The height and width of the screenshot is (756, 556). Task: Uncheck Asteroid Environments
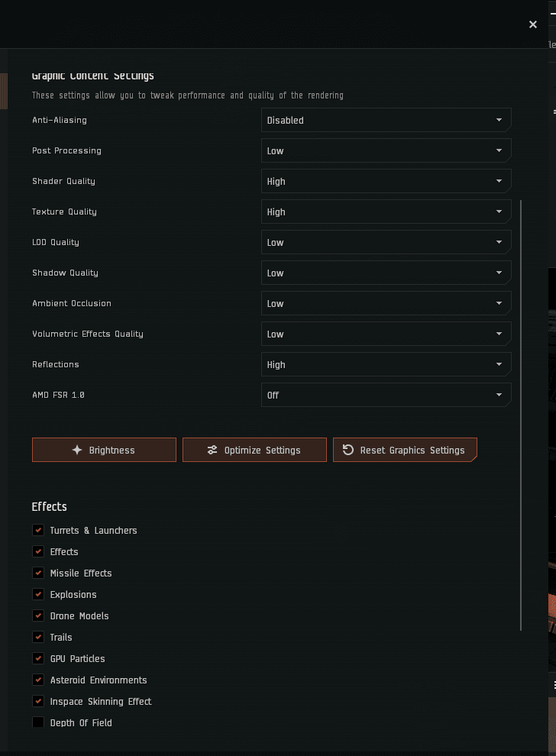point(38,680)
